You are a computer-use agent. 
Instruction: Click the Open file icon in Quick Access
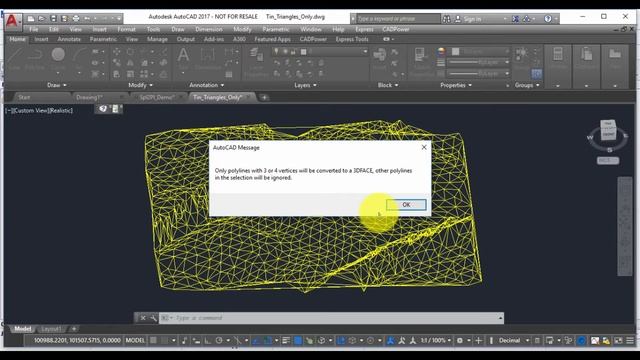click(42, 18)
